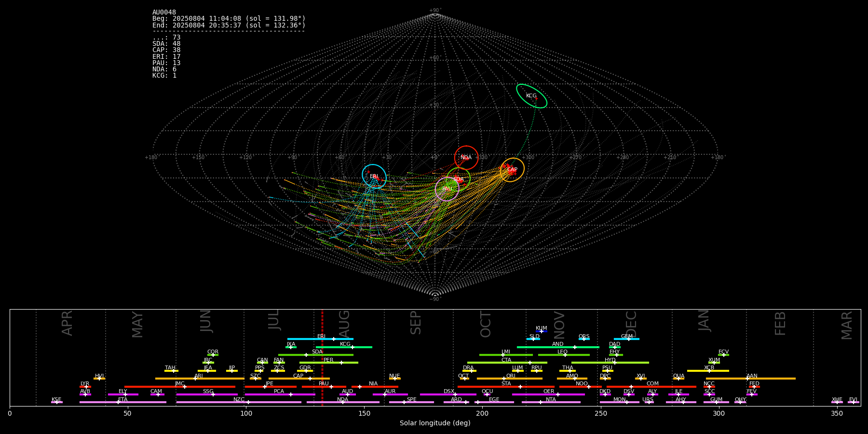This screenshot has width=868, height=434.
Task: Click the 'SDA: 48' count in legend
Action: coord(166,44)
